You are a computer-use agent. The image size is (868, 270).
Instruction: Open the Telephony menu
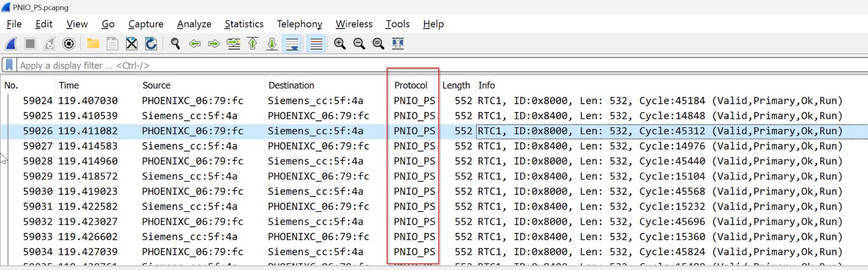click(x=299, y=24)
